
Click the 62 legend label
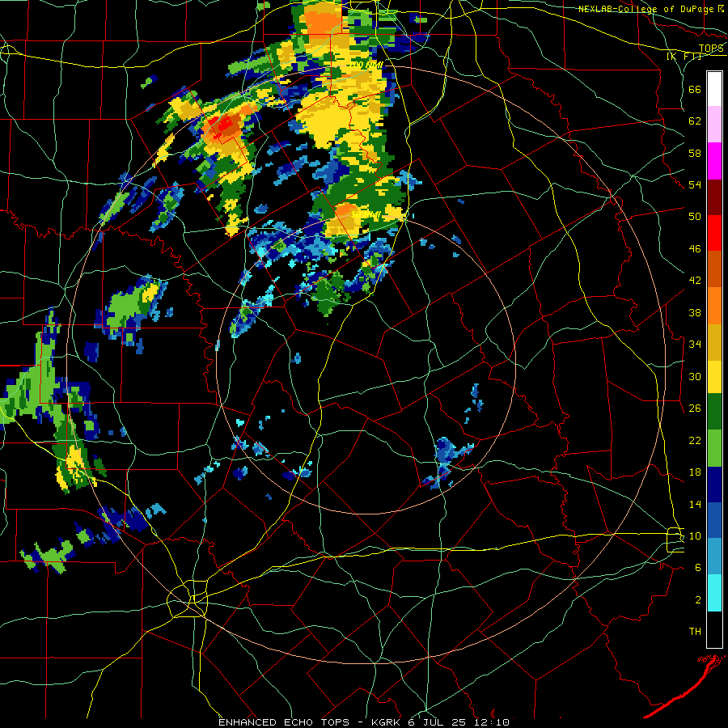click(x=695, y=121)
